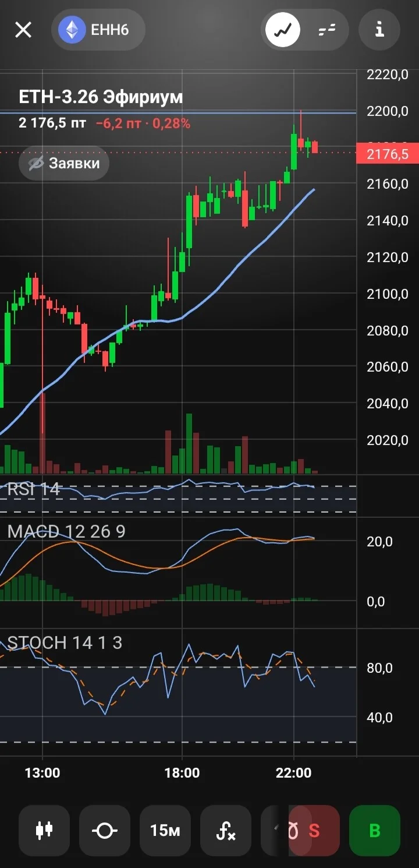Tap the ETH-3.26 Эфириум title

101,97
